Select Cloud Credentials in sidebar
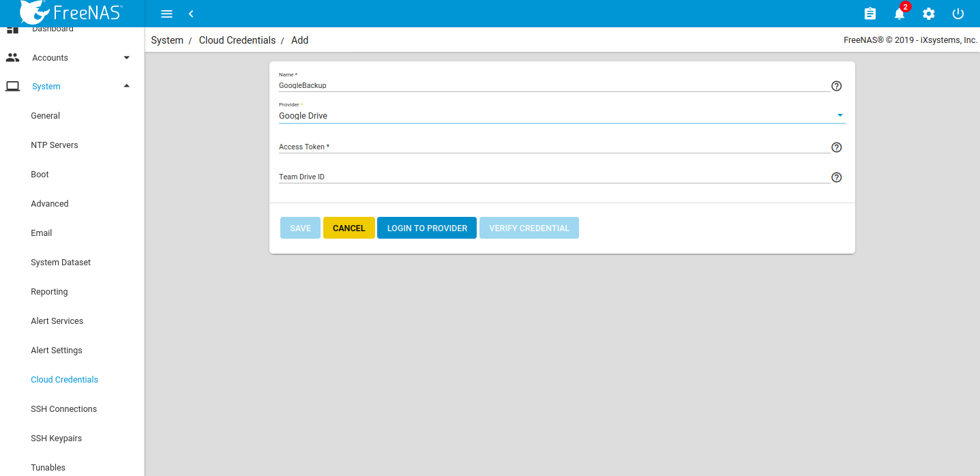 click(x=64, y=380)
